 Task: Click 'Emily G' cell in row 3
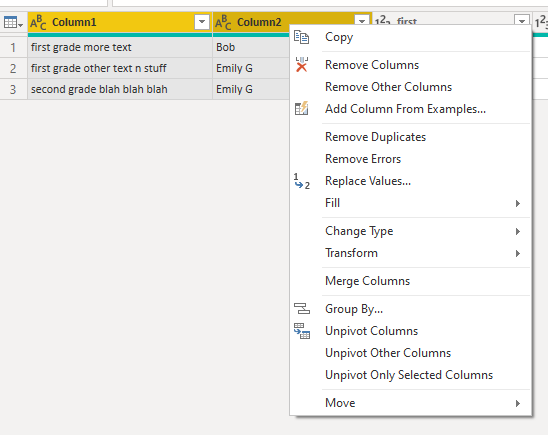(x=251, y=89)
